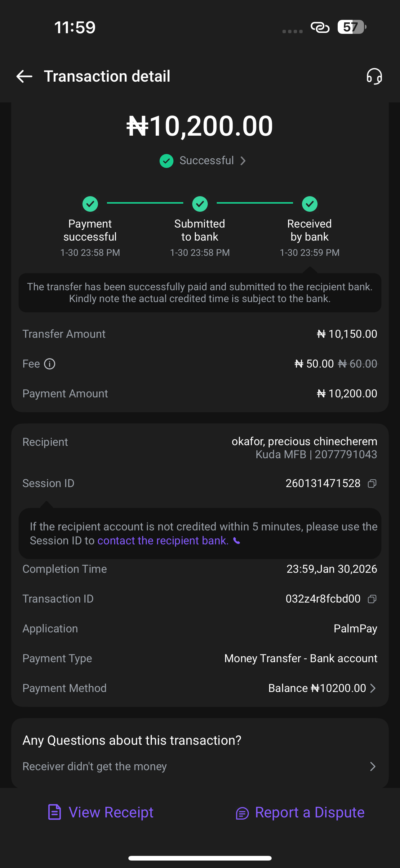This screenshot has width=400, height=868.
Task: Select the Receiver didn't get the money question
Action: point(95,766)
